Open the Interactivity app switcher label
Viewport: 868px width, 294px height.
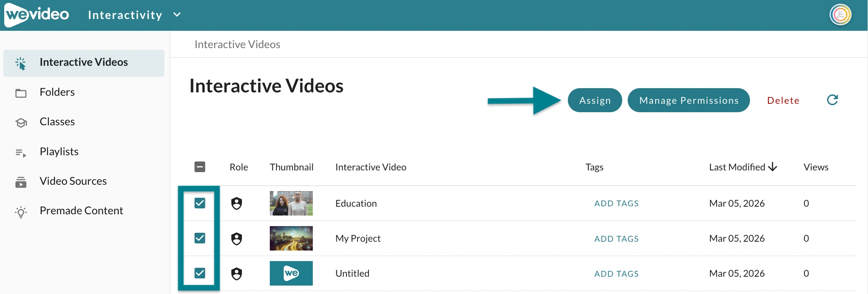point(125,15)
